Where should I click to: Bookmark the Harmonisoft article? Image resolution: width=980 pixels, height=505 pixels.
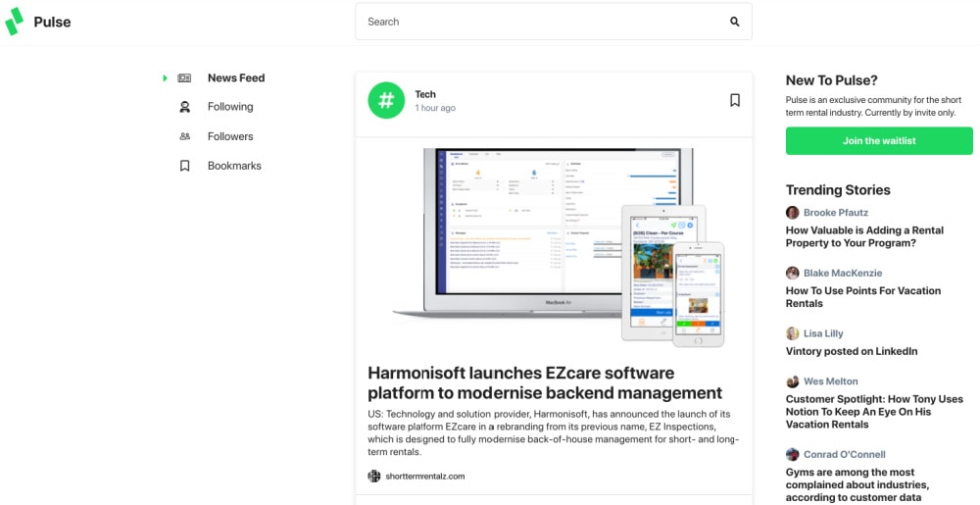(735, 100)
